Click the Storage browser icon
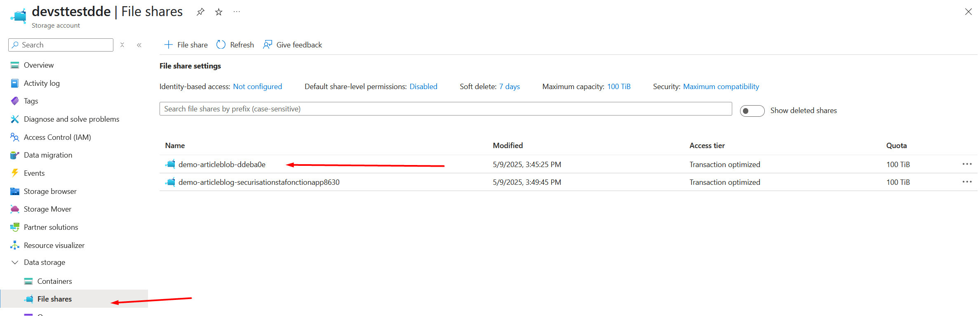Screen dimensions: 980x316 pos(15,191)
